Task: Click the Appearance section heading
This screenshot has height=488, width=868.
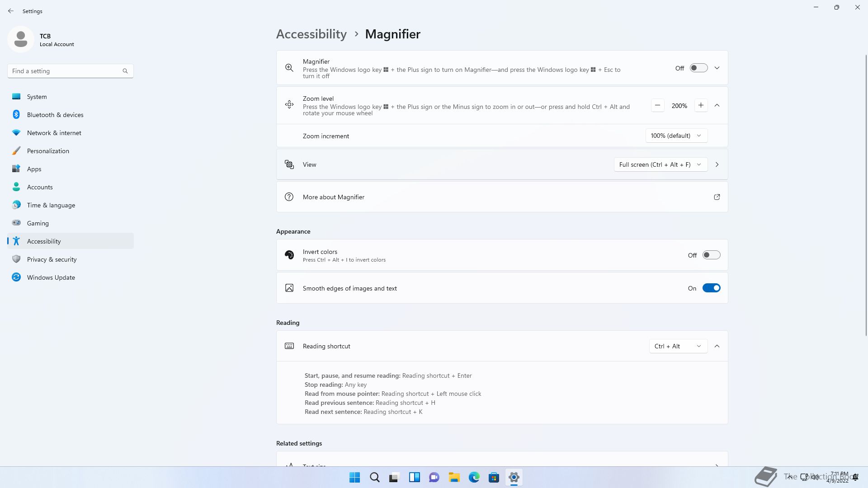Action: tap(293, 231)
